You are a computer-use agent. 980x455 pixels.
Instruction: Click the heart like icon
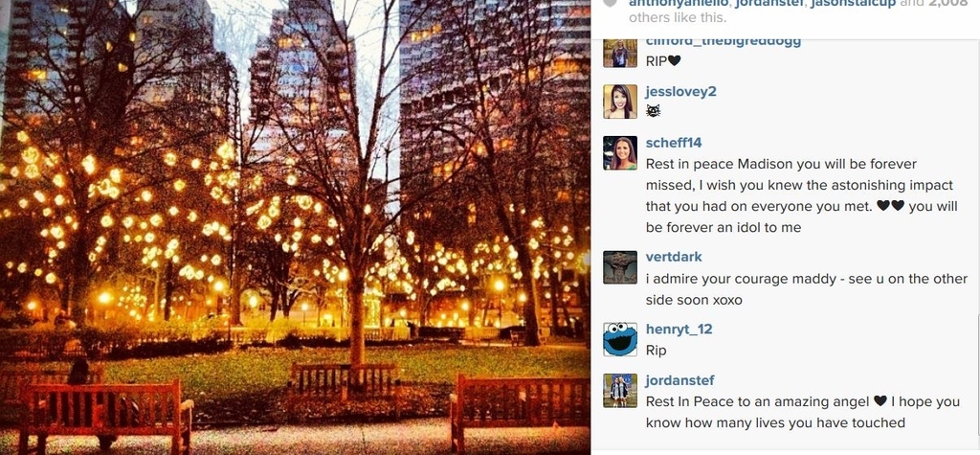[x=611, y=3]
